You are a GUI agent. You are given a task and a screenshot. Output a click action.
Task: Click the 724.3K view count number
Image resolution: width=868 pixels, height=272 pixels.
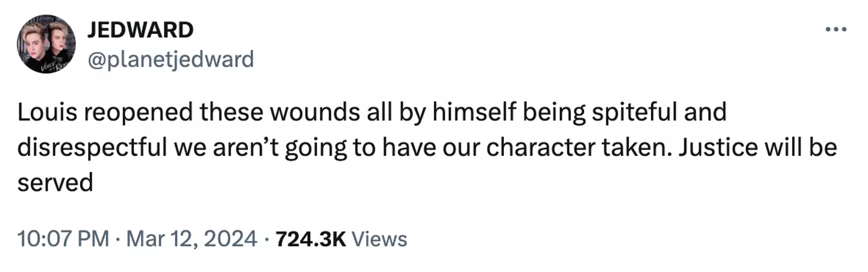pos(310,239)
